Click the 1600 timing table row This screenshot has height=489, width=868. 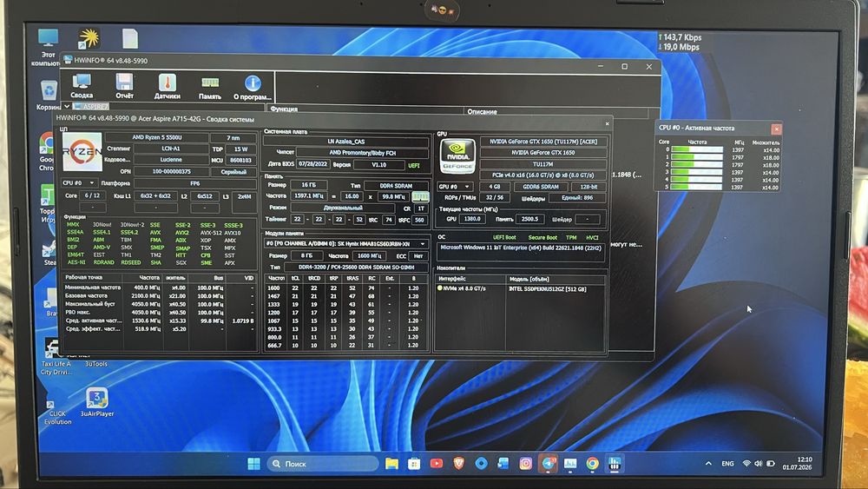point(345,288)
